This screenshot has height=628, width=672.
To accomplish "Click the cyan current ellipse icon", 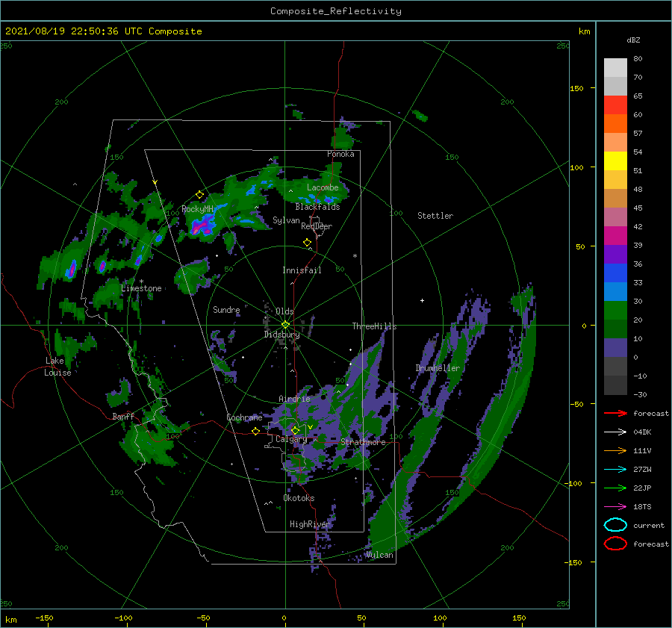I will click(615, 525).
